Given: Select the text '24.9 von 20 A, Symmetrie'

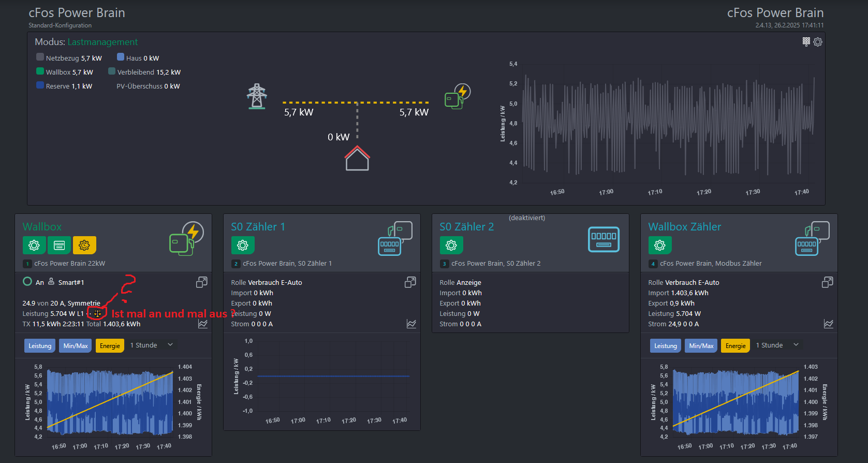Looking at the screenshot, I should 61,303.
